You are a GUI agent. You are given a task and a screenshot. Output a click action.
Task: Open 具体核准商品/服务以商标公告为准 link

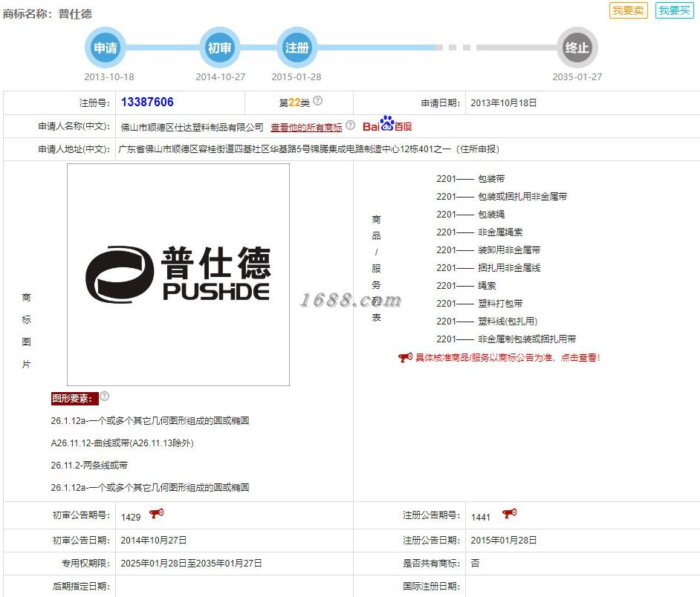click(x=508, y=357)
